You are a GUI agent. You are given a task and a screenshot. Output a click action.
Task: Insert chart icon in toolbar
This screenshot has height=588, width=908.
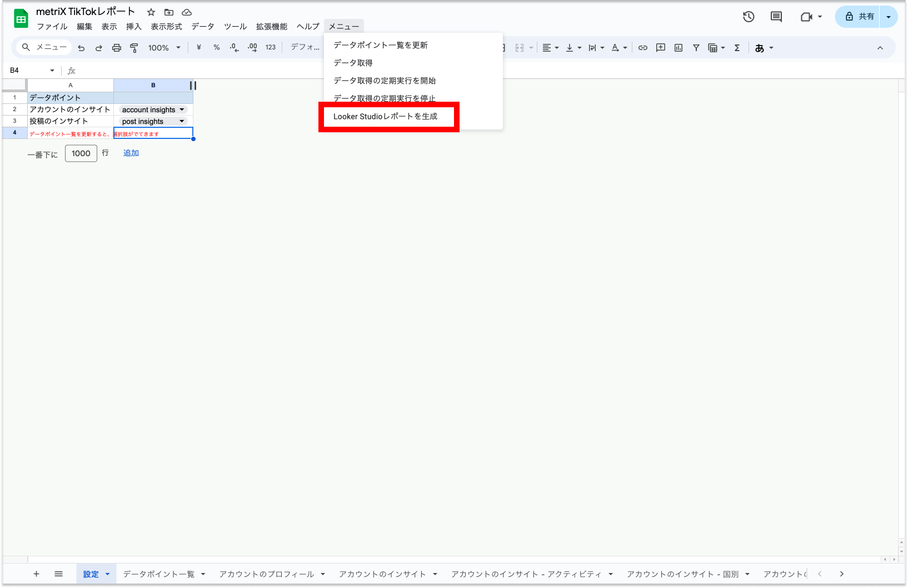(x=678, y=48)
